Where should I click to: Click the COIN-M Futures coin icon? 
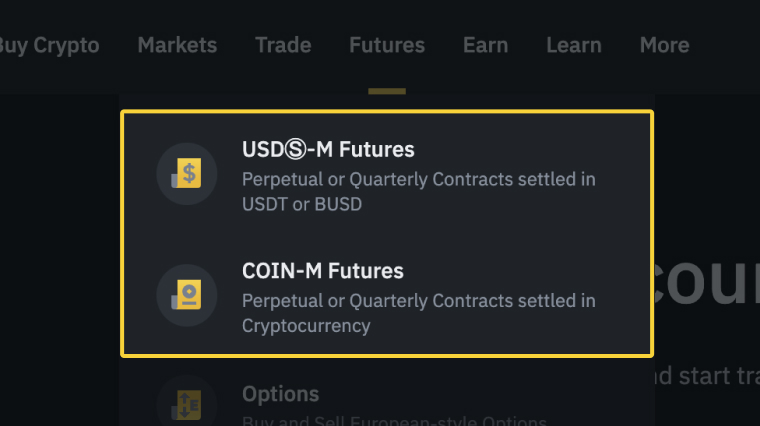pyautogui.click(x=187, y=295)
